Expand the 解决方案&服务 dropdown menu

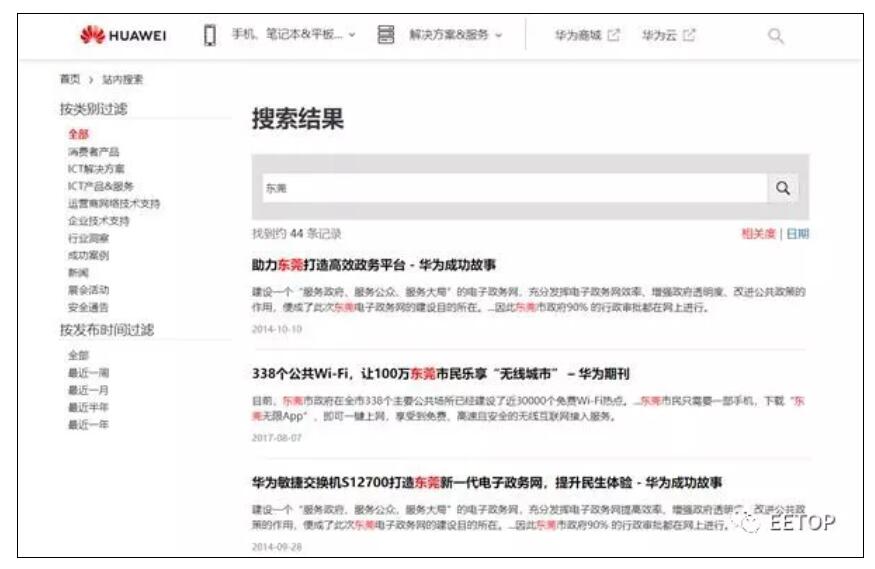pyautogui.click(x=455, y=35)
